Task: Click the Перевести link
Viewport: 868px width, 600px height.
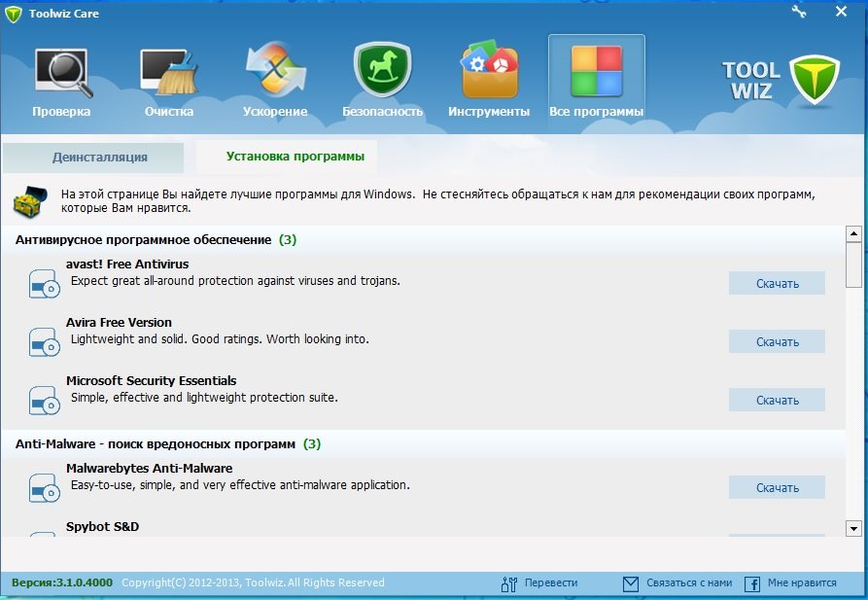Action: 551,582
